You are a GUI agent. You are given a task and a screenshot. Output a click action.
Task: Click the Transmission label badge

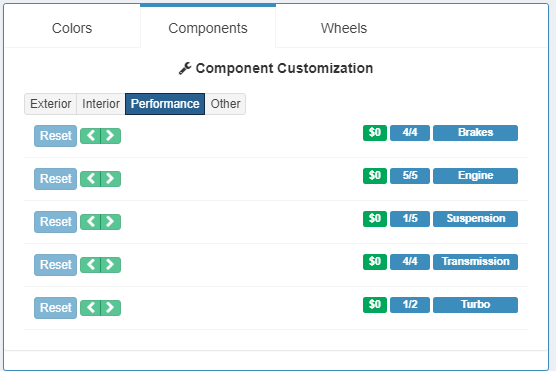pos(475,261)
